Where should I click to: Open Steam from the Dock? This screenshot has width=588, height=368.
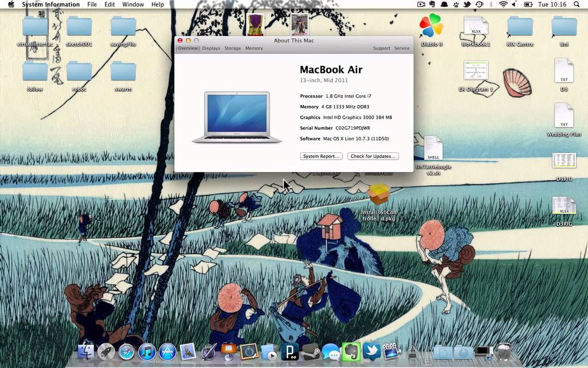(x=310, y=352)
